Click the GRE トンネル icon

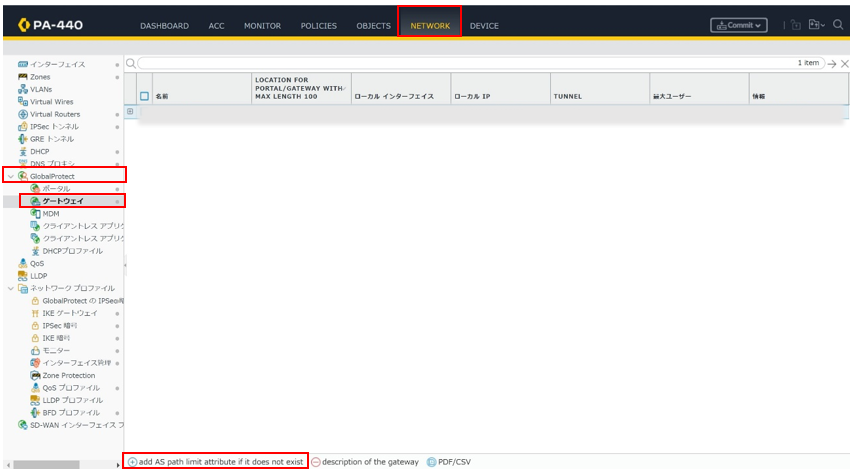click(23, 139)
